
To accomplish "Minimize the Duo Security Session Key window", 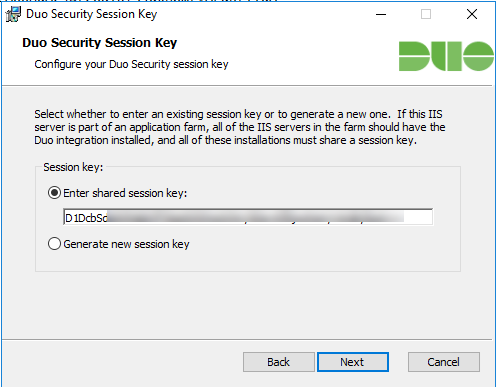I will point(381,14).
